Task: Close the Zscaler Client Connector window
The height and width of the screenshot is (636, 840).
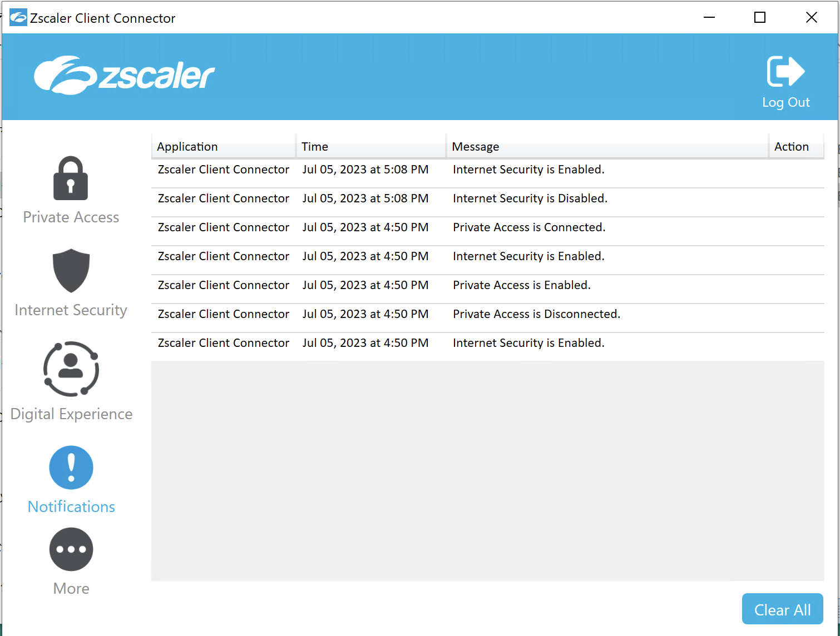Action: tap(812, 18)
